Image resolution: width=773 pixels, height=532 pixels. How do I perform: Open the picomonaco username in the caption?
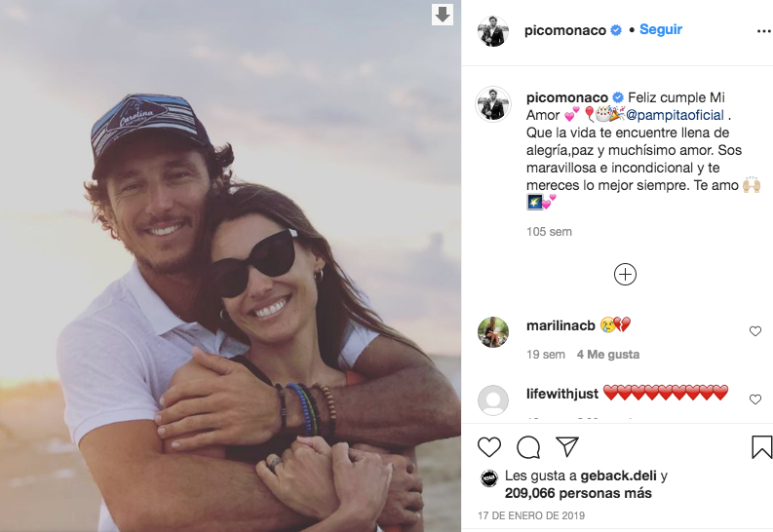click(567, 97)
